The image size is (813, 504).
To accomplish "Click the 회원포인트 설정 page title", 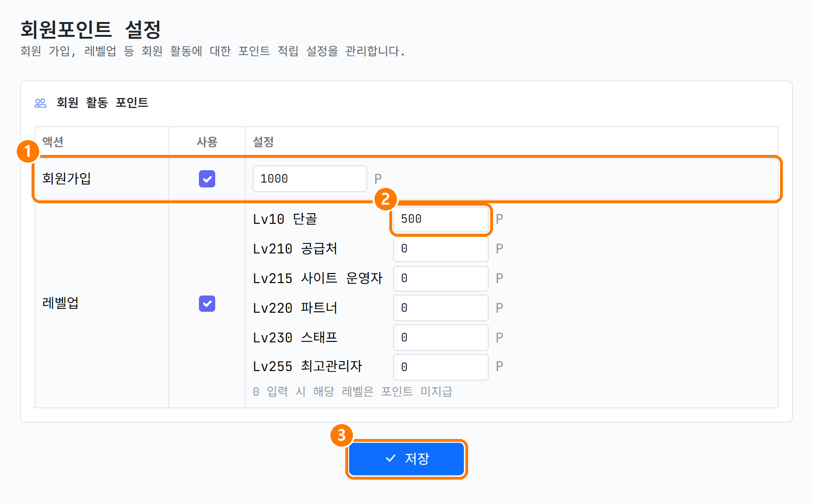I will [x=90, y=29].
